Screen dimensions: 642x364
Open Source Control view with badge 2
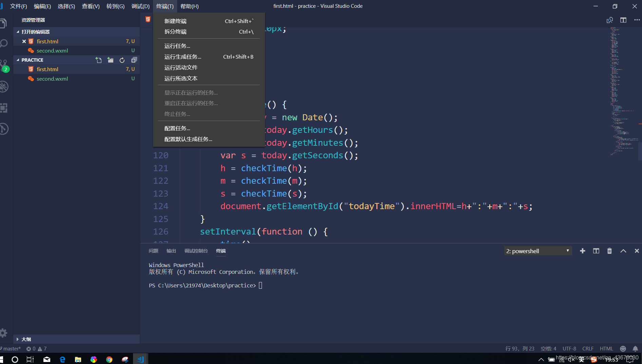coord(4,66)
